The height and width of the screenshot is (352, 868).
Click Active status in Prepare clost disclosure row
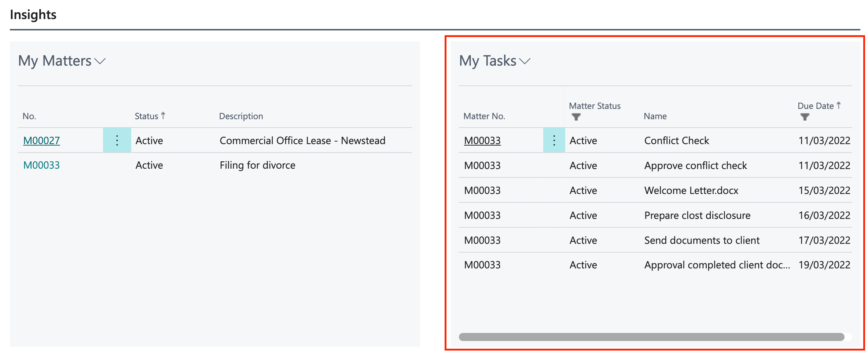[x=583, y=215]
